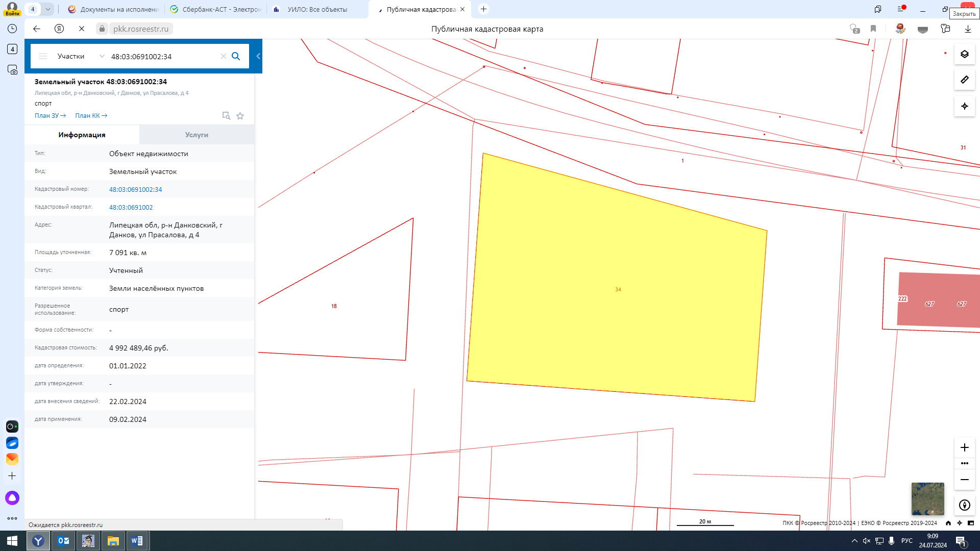Add parcel to favorites star
The height and width of the screenshot is (551, 980).
[x=240, y=116]
